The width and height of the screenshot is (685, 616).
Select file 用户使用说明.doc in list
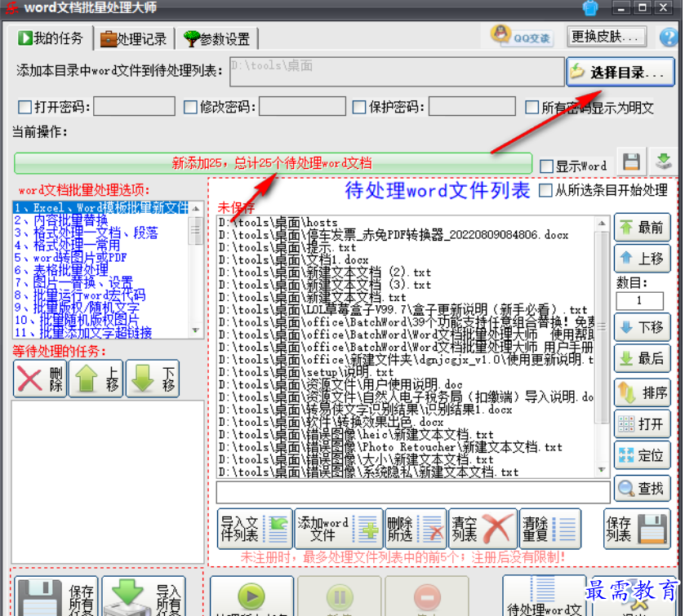click(x=340, y=384)
